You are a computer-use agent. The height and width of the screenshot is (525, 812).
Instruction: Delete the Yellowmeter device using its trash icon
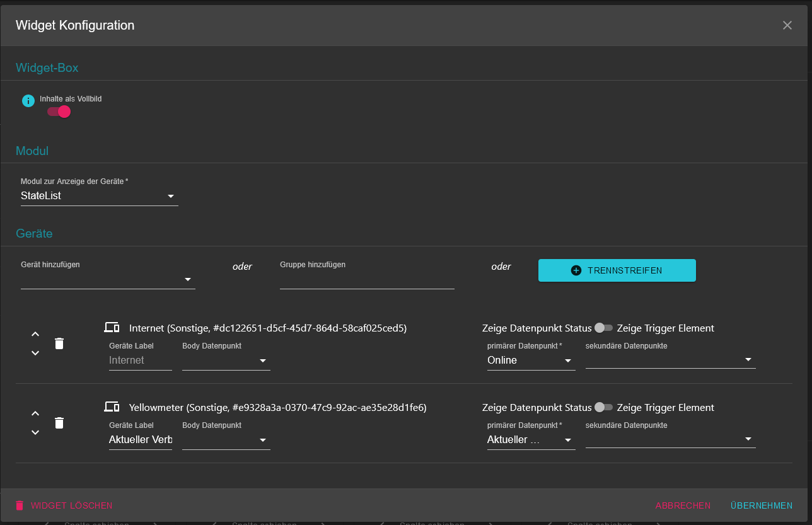tap(59, 423)
